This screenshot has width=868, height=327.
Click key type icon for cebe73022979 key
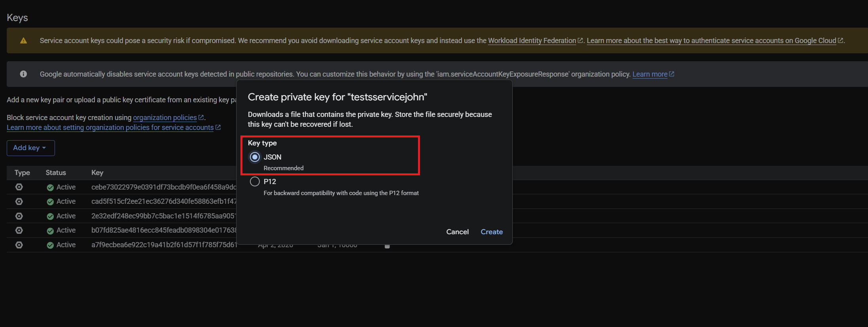19,187
